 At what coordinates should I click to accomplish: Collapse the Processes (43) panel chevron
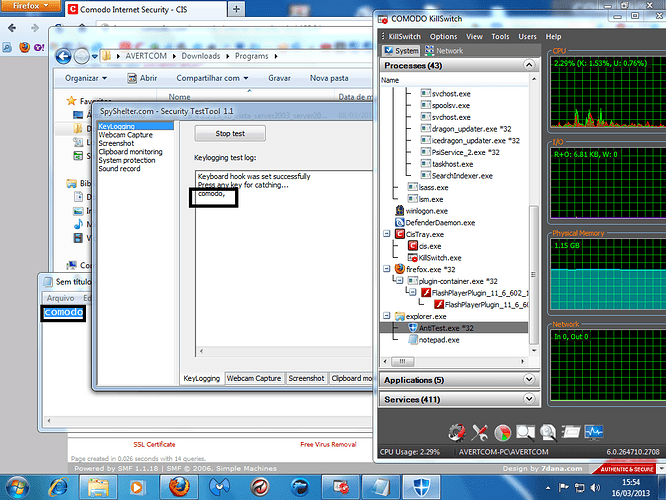(529, 65)
